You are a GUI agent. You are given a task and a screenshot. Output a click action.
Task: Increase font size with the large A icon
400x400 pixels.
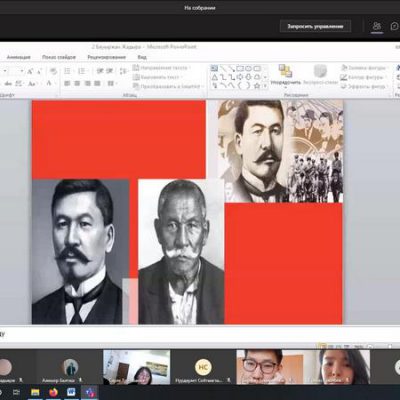coord(30,71)
